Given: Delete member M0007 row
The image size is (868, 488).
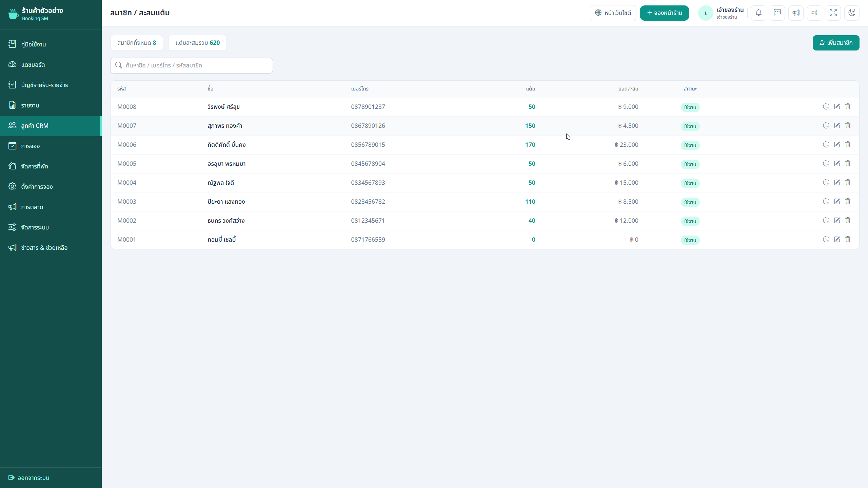Looking at the screenshot, I should [848, 125].
